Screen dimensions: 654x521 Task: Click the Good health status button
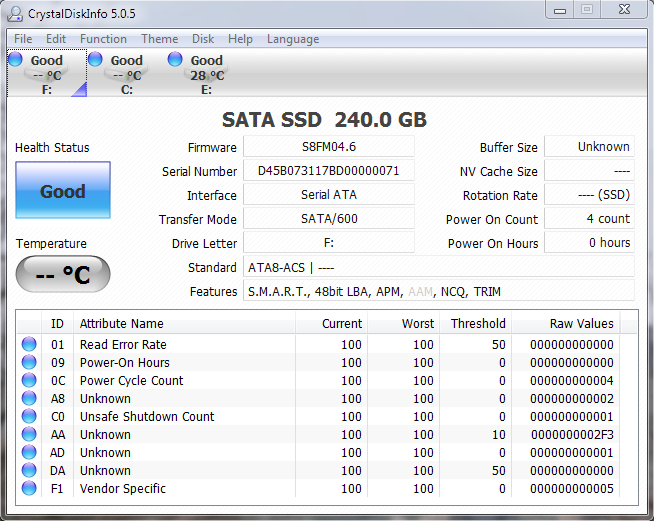63,191
